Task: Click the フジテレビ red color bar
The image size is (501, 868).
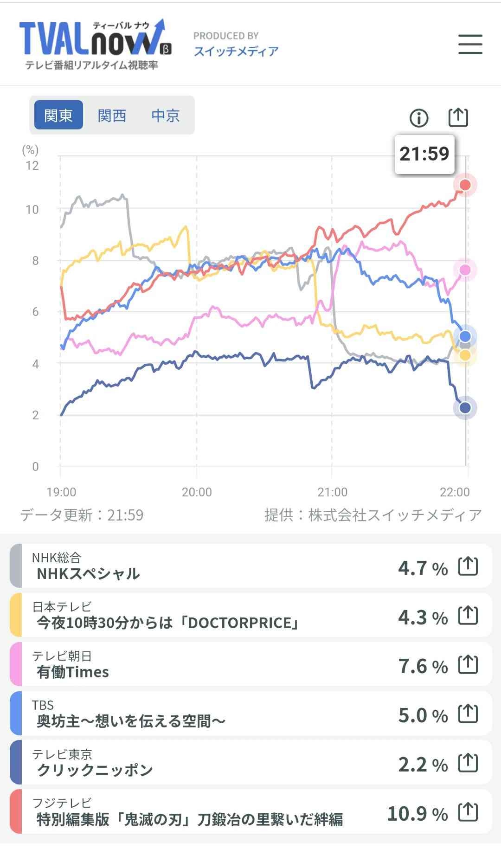Action: 15,811
